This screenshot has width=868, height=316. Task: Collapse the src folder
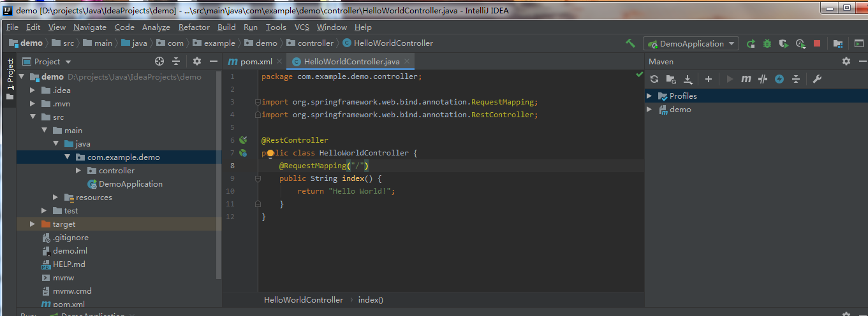pos(33,117)
